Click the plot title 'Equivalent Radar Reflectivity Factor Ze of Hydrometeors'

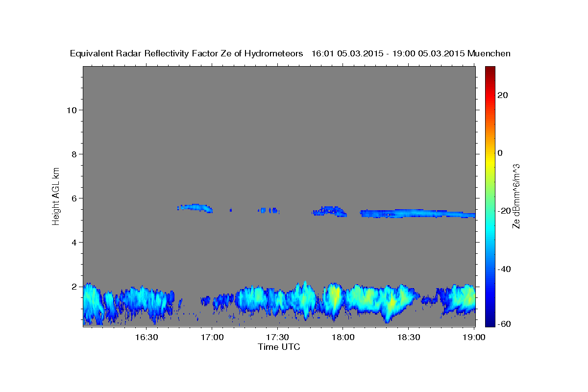[186, 53]
